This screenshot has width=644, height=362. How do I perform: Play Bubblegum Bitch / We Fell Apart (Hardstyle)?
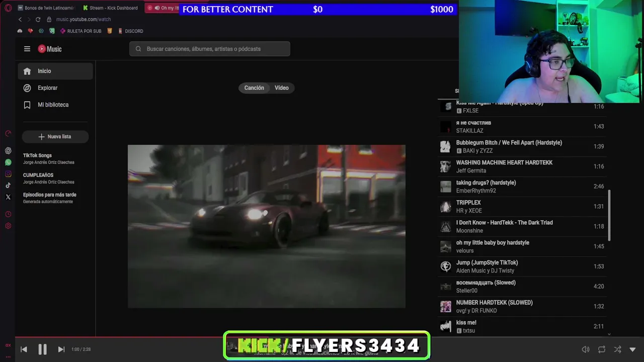pos(522,147)
